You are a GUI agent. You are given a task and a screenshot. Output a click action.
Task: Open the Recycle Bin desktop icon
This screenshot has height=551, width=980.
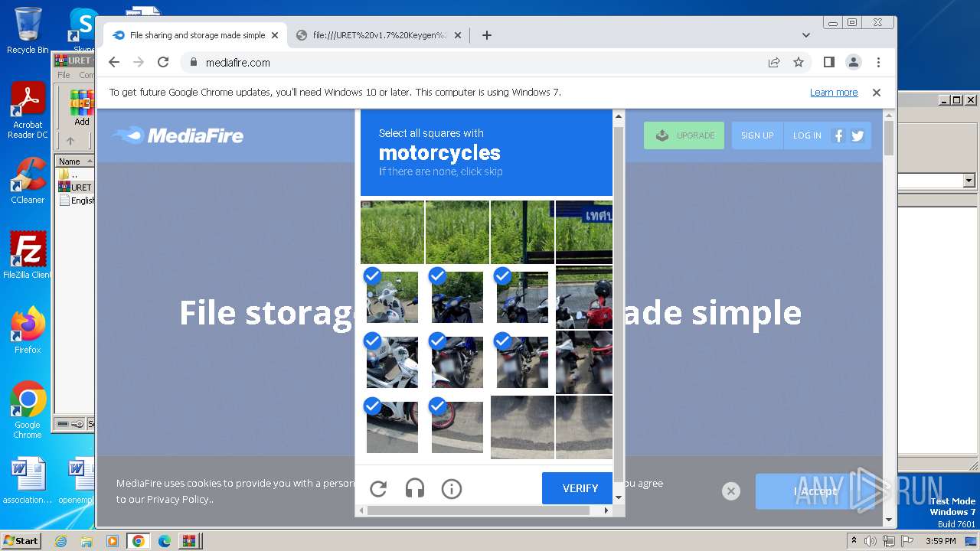point(28,30)
